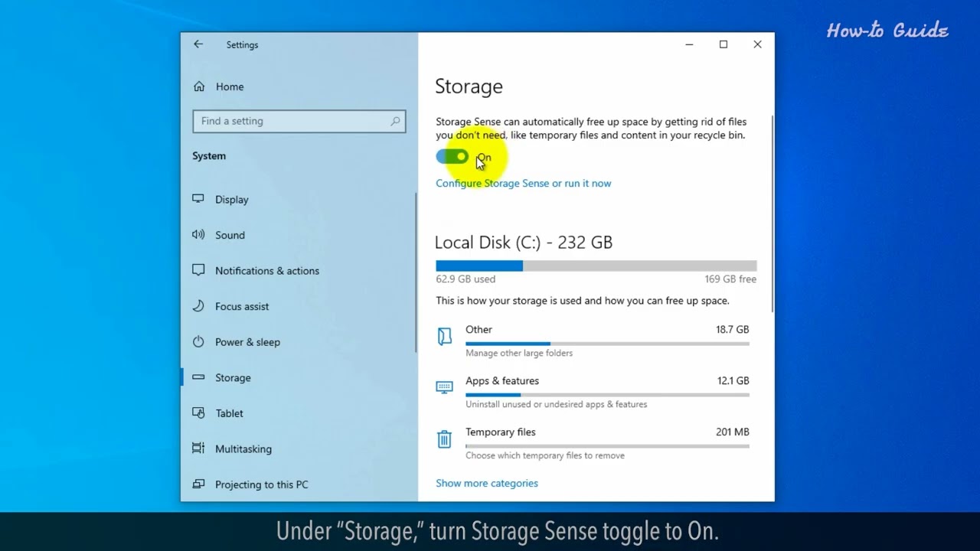980x551 pixels.
Task: Close the Settings window
Action: click(x=757, y=44)
